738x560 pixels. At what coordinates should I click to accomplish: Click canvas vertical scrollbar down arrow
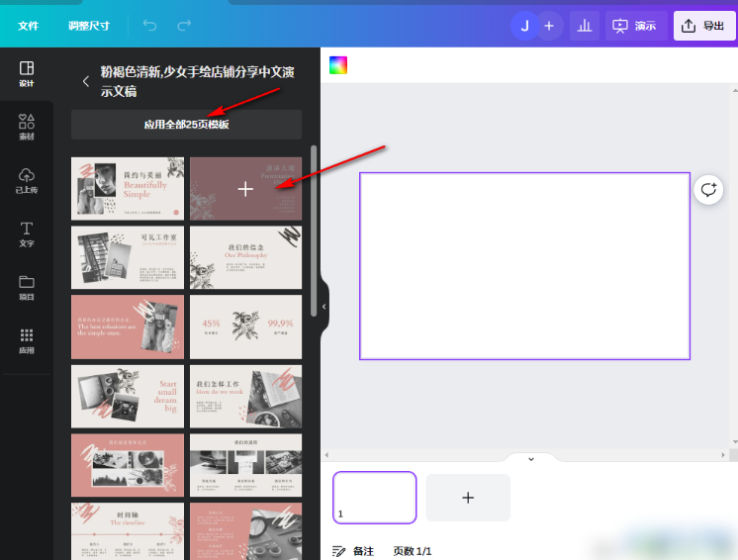[x=735, y=442]
